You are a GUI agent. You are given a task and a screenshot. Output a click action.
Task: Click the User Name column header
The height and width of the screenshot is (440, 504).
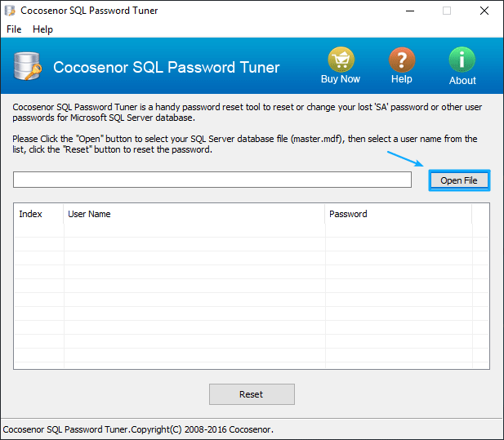coord(194,214)
